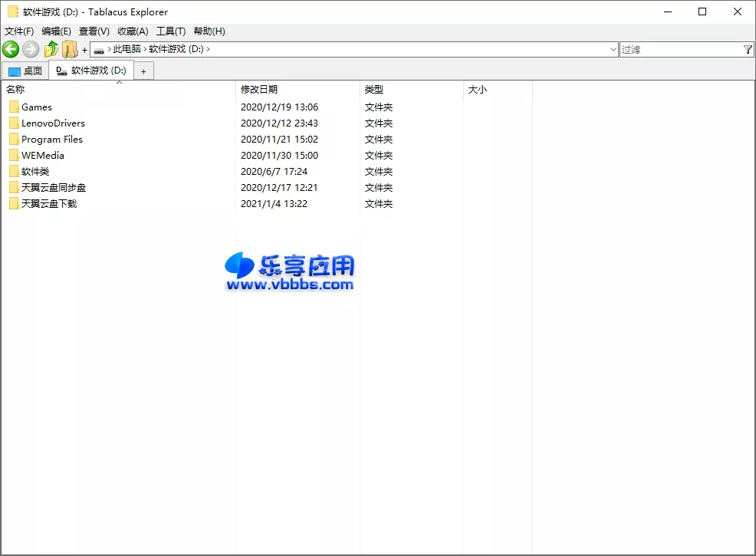Open the 工具(T) menu

[171, 31]
